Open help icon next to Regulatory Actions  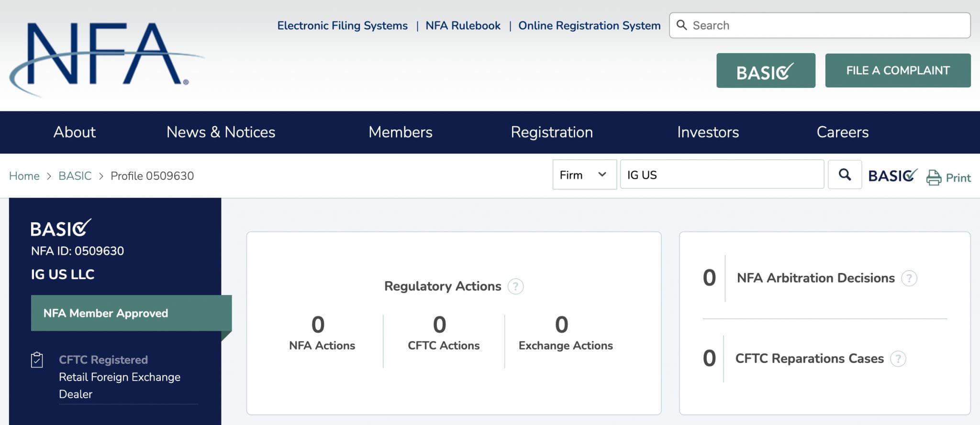click(515, 286)
